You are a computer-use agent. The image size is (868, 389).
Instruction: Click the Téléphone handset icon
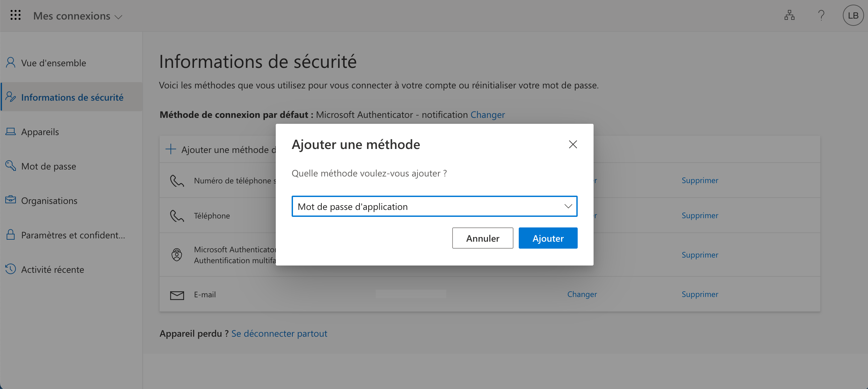(176, 216)
